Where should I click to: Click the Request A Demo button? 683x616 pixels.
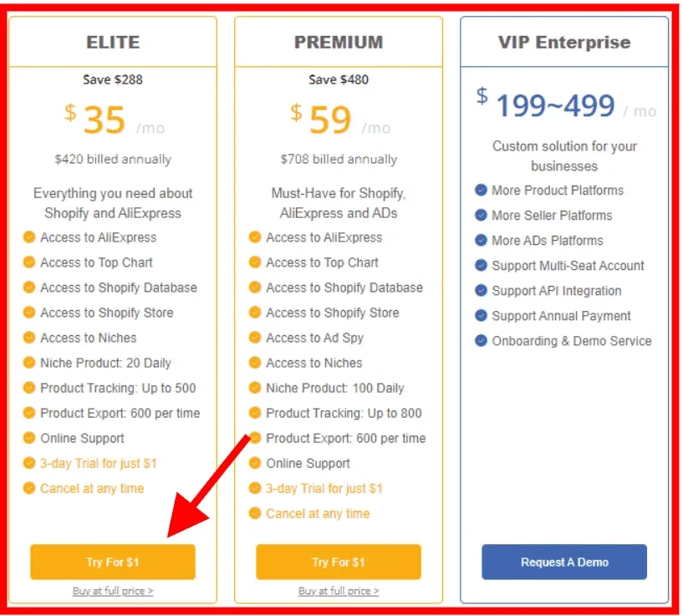[564, 562]
